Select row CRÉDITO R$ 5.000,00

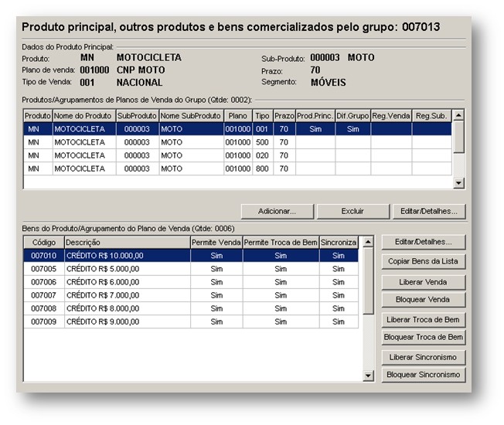click(191, 269)
